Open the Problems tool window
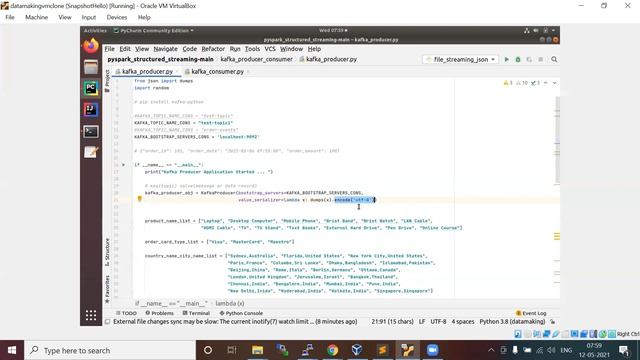This screenshot has height=360, width=640. tap(160, 313)
